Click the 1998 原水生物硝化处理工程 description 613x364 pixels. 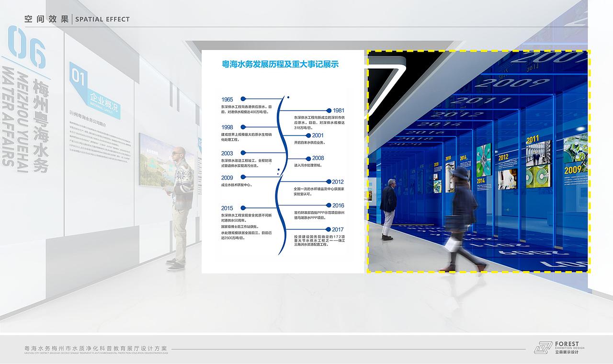(246, 137)
